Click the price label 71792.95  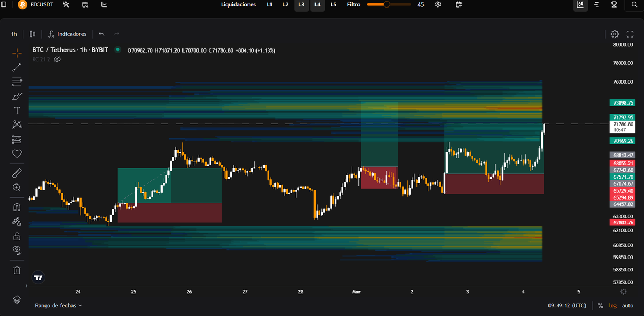(623, 117)
